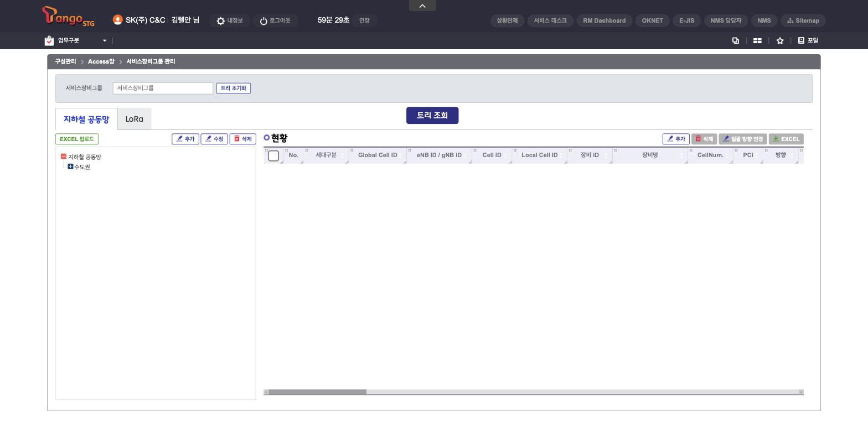This screenshot has width=868, height=427.
Task: Click the grid horizontal scrollbar thumb
Action: (317, 392)
